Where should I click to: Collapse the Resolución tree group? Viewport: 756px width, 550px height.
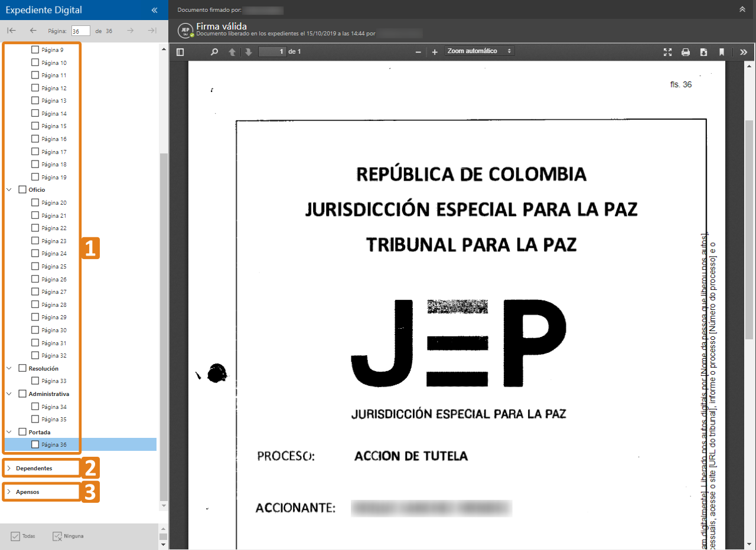[x=9, y=368]
